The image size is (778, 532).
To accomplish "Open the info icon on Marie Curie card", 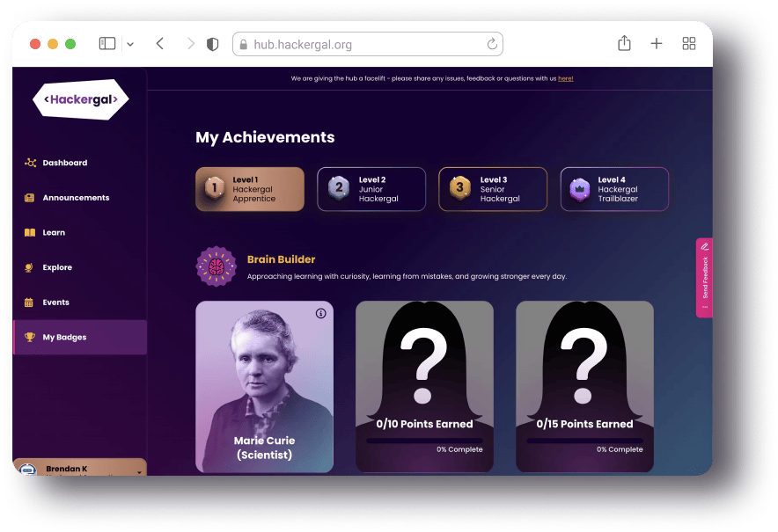I will pos(321,313).
